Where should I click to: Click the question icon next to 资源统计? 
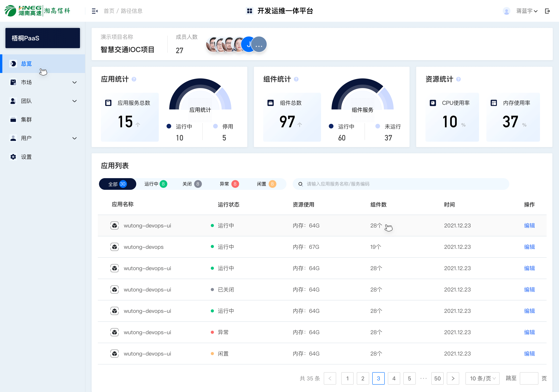[x=458, y=79]
